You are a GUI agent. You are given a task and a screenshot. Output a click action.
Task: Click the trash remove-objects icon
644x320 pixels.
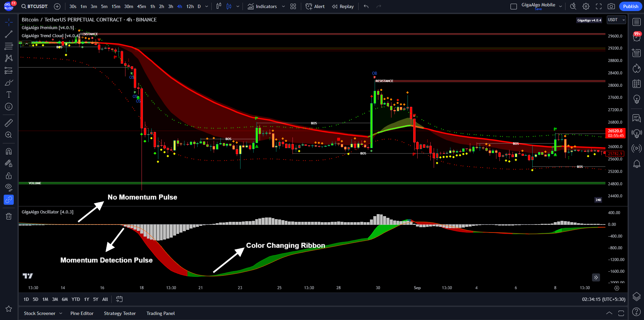(9, 216)
